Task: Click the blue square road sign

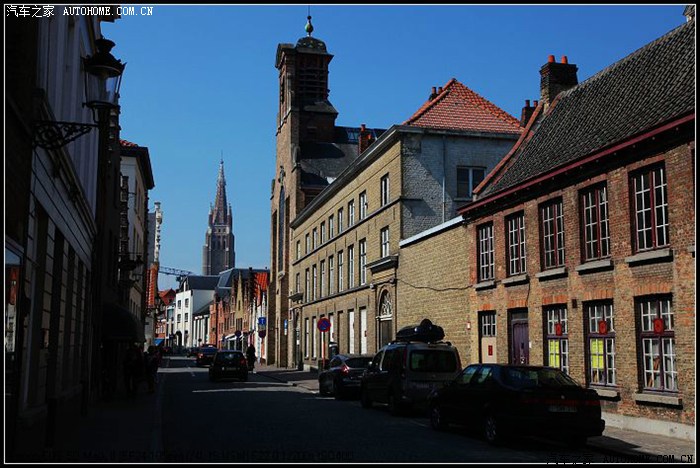Action: [262, 323]
